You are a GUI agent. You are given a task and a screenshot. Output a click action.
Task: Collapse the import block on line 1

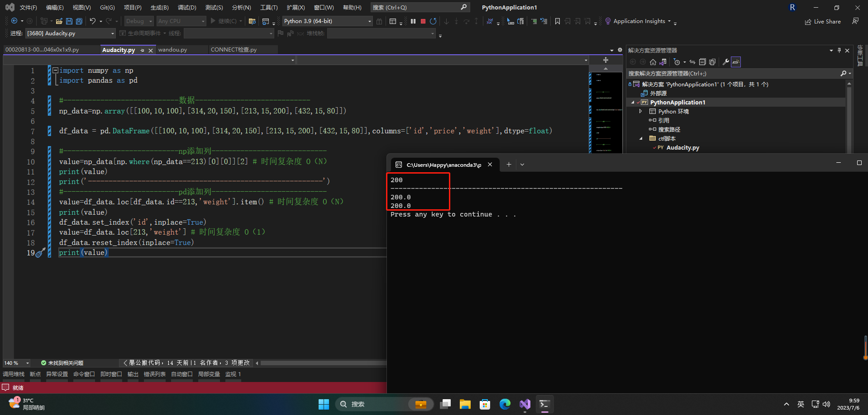pos(55,71)
